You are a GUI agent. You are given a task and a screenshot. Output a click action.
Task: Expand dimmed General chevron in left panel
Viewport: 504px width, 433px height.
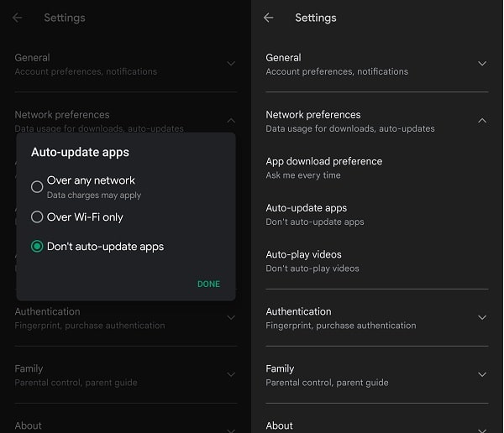tap(230, 64)
